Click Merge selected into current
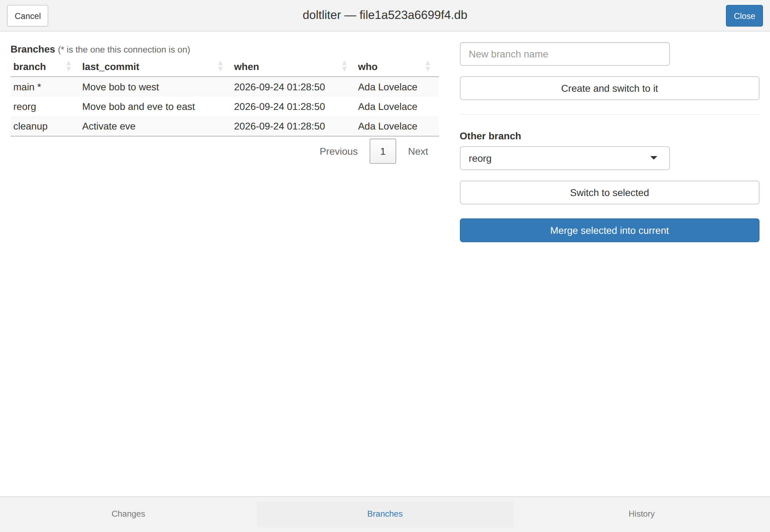Screen dimensions: 770x532 pyautogui.click(x=609, y=230)
